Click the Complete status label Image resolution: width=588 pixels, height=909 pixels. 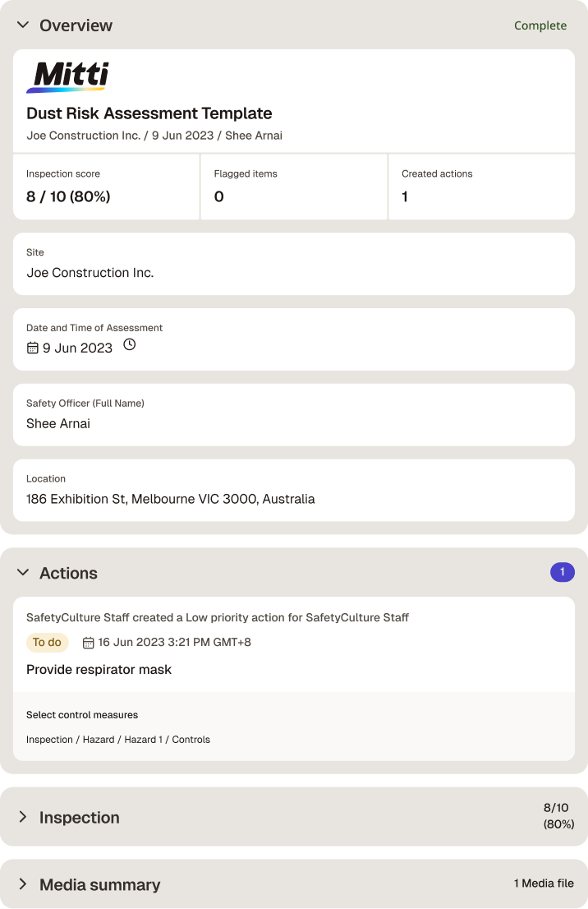tap(540, 25)
